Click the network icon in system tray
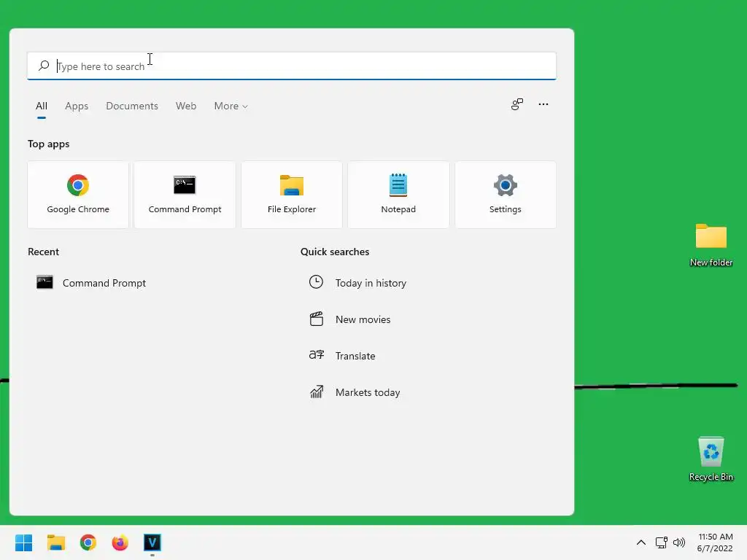Image resolution: width=747 pixels, height=560 pixels. click(x=661, y=542)
